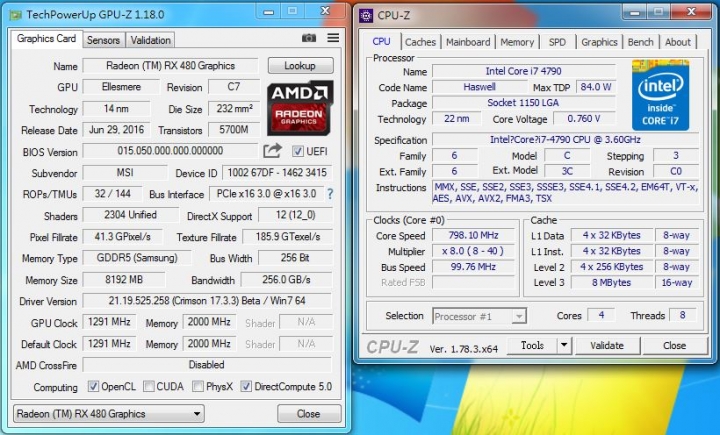
Task: Click the GPU name field Radeon RX 480
Action: [x=170, y=66]
